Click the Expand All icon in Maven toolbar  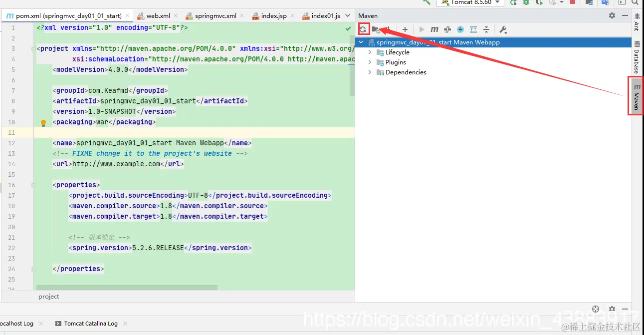[x=473, y=29]
